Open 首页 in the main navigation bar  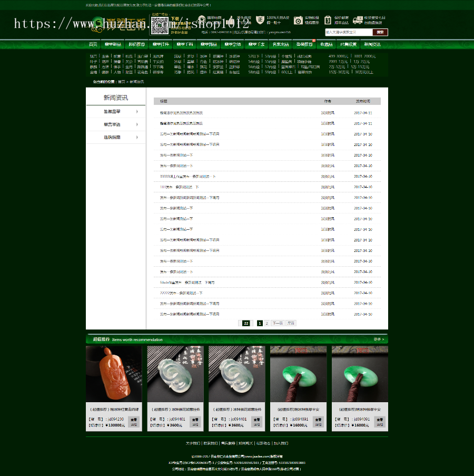pyautogui.click(x=93, y=44)
